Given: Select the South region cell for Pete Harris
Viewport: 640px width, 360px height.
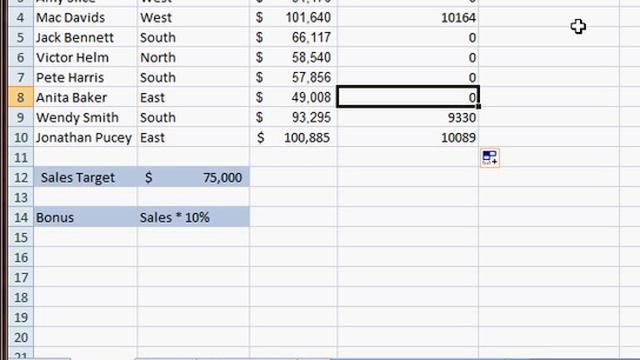Looking at the screenshot, I should coord(193,78).
